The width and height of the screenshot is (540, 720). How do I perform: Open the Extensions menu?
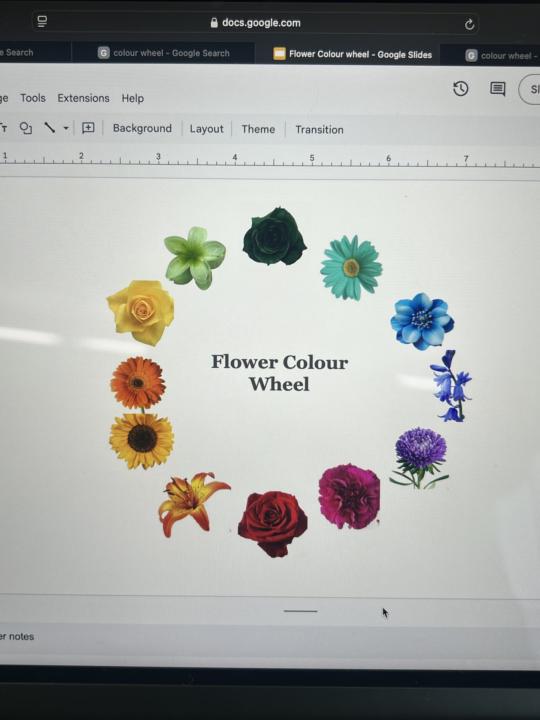pyautogui.click(x=83, y=98)
